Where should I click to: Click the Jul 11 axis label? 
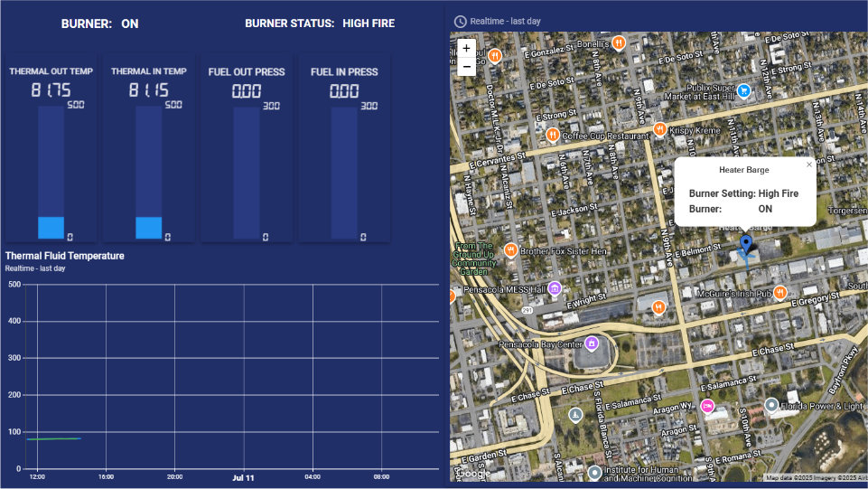(x=243, y=477)
